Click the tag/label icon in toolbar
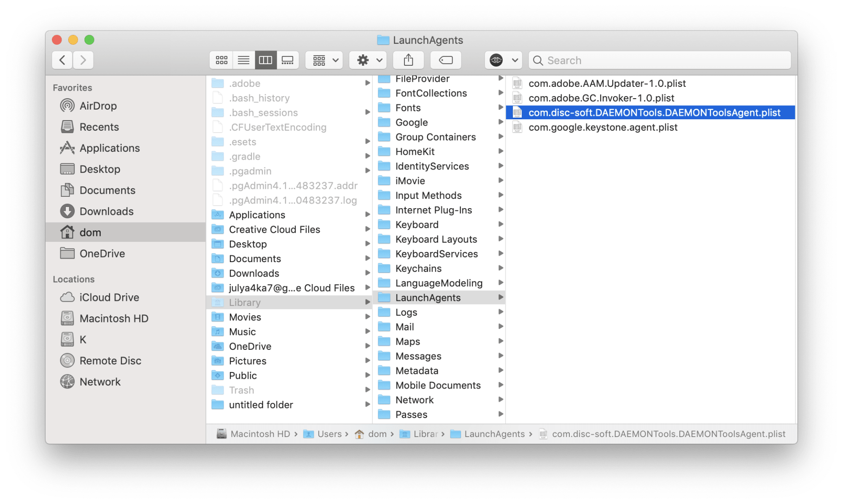 click(445, 59)
